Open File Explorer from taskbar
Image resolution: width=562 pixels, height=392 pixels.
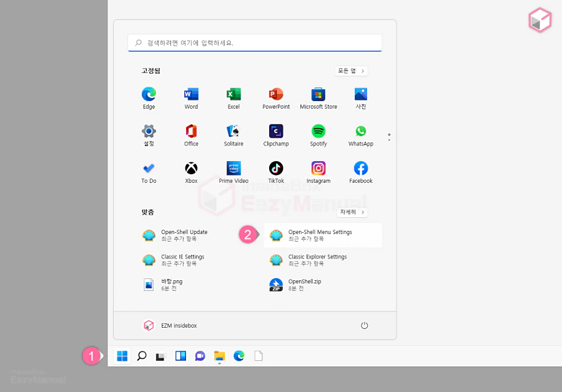click(219, 356)
